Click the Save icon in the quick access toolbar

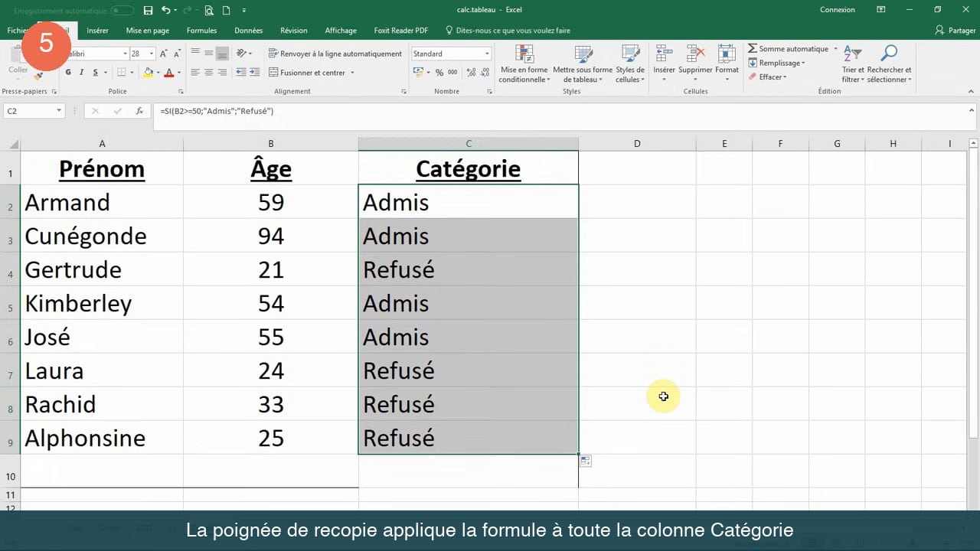point(149,10)
